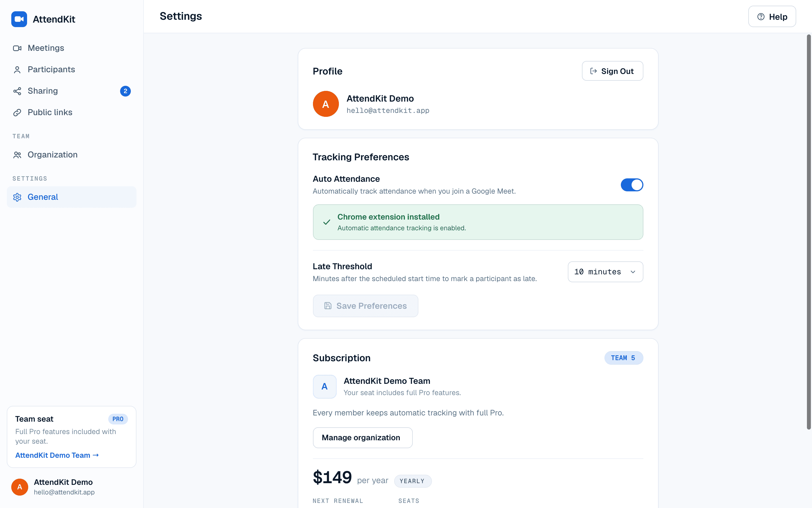This screenshot has height=508, width=812.
Task: Click AttendKit Demo name in sidebar footer
Action: [63, 482]
